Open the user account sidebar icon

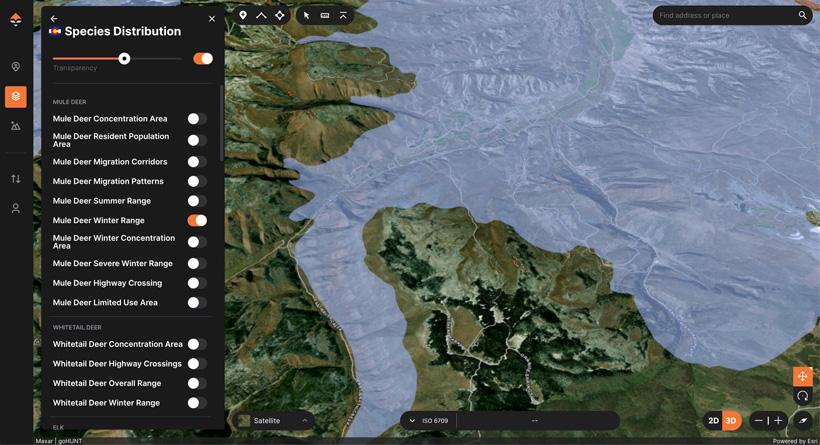pyautogui.click(x=16, y=208)
